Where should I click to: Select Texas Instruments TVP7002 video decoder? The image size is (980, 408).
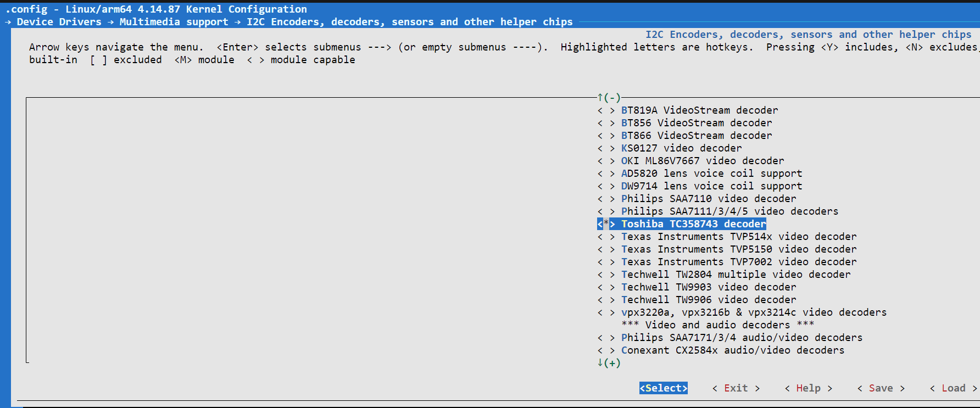[727, 262]
